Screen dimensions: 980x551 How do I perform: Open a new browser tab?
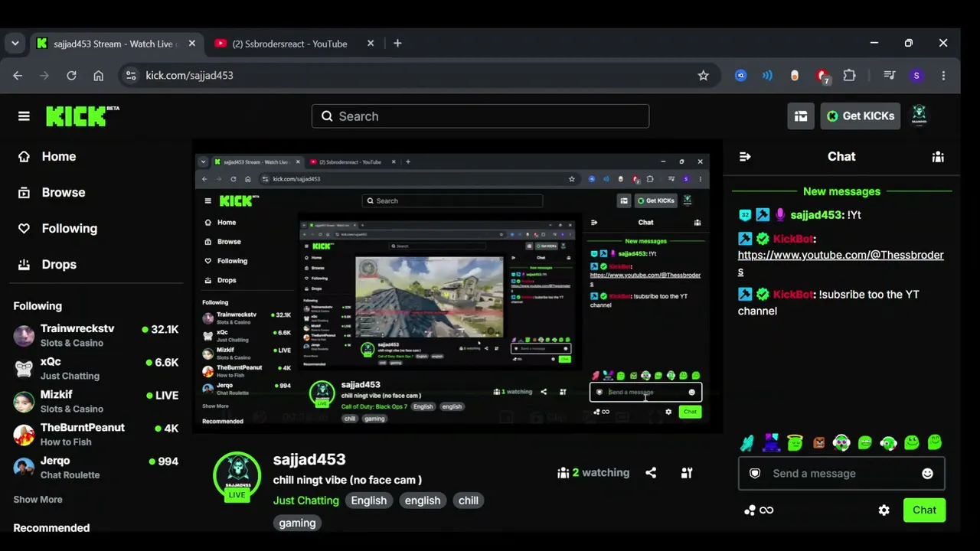(x=397, y=44)
